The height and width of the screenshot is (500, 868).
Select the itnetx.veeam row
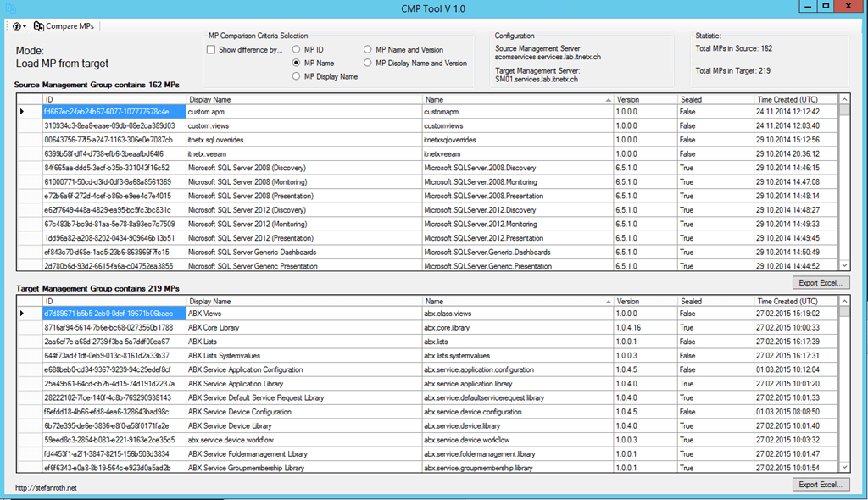click(254, 153)
